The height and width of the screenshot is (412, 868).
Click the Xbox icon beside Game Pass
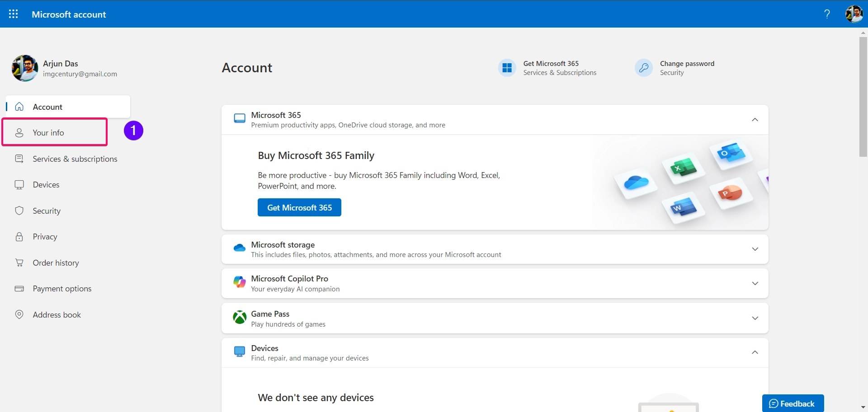(240, 318)
